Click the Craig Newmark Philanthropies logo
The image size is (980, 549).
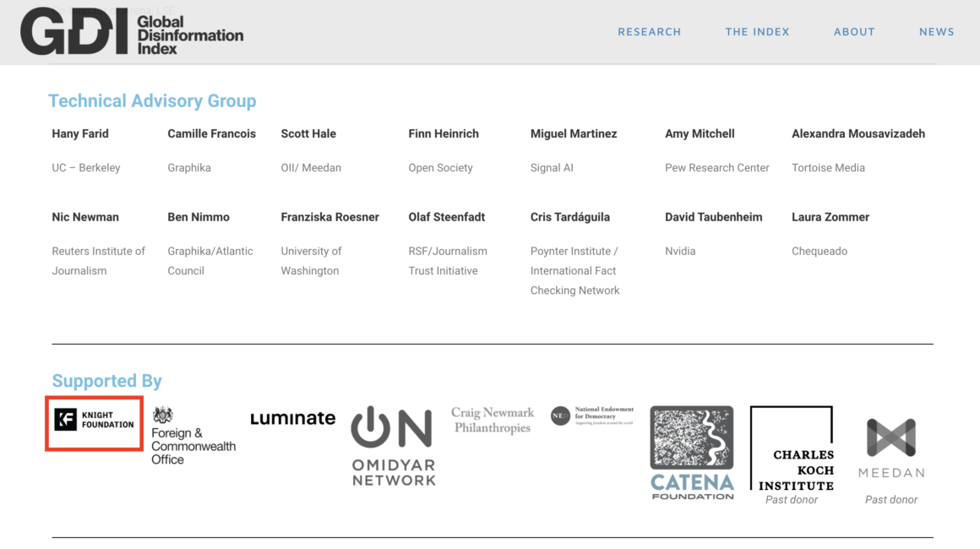tap(493, 420)
